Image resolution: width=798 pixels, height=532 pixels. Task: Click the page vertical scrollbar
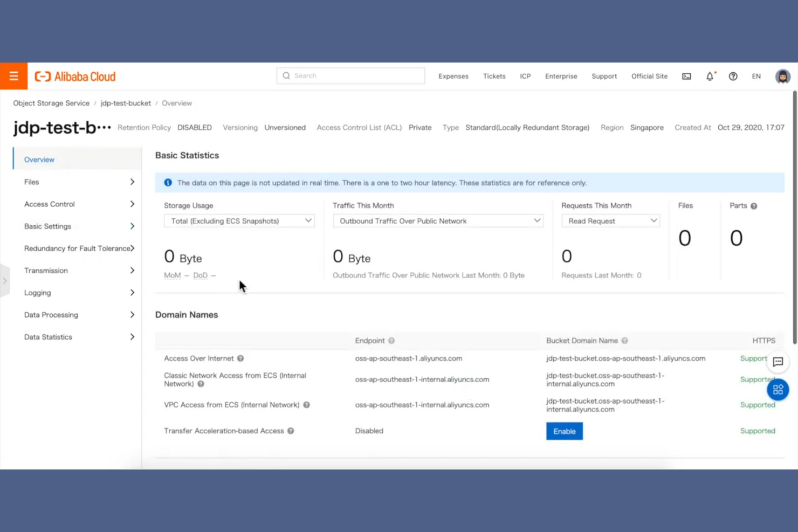point(795,217)
